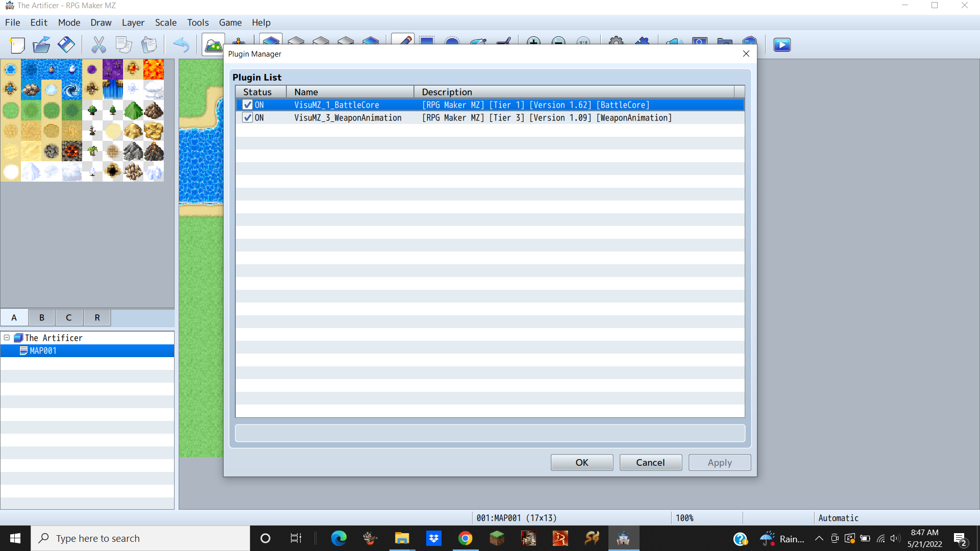Image resolution: width=980 pixels, height=551 pixels.
Task: Click the Copy toolbar icon
Action: (124, 45)
